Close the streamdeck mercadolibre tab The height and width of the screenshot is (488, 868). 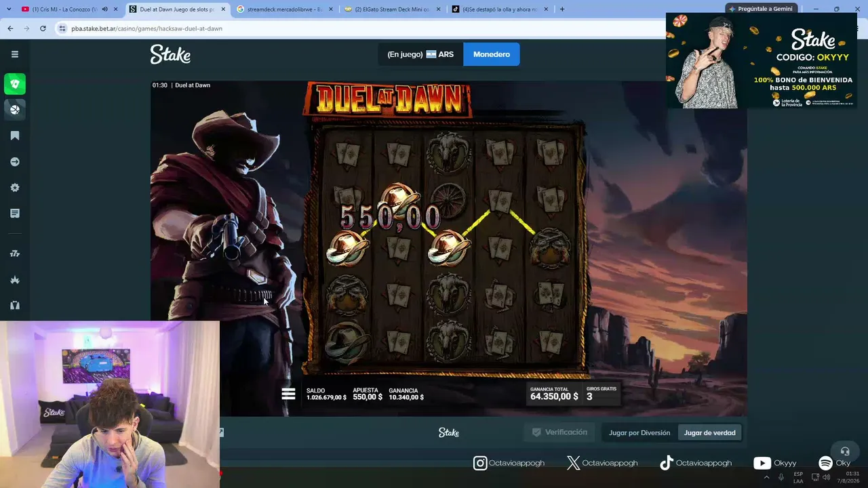click(330, 9)
